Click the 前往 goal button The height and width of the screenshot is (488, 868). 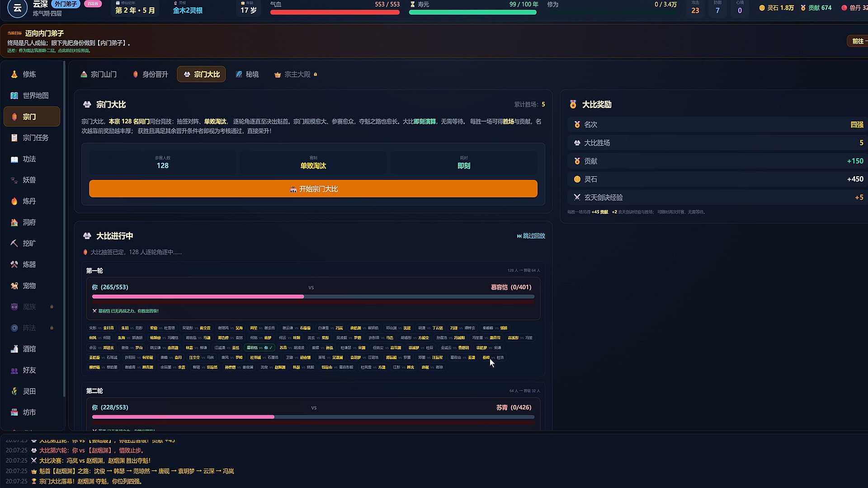click(x=858, y=41)
